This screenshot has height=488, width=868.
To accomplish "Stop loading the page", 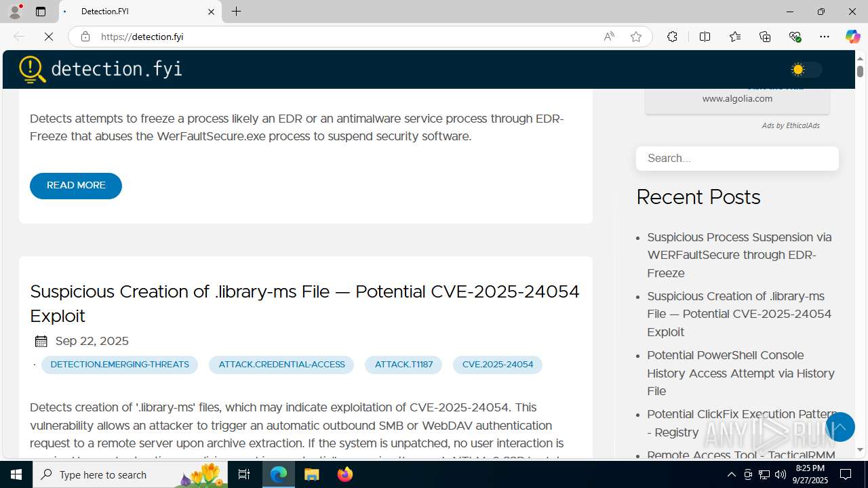I will coord(49,37).
